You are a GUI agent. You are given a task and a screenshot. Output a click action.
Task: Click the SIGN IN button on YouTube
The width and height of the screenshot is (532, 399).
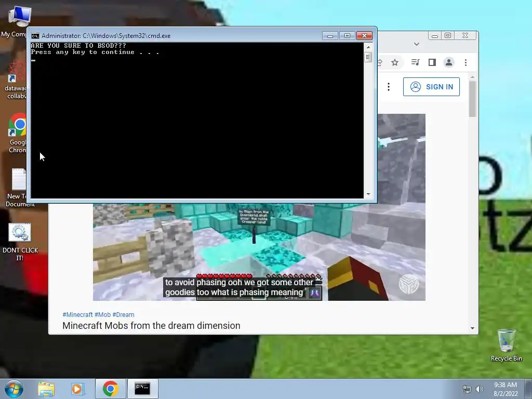click(x=431, y=87)
